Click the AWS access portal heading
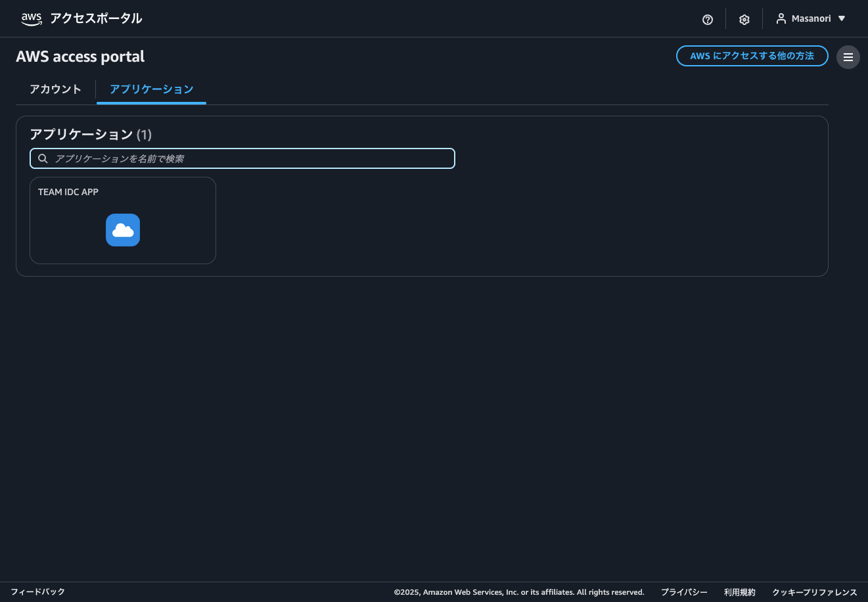 80,57
